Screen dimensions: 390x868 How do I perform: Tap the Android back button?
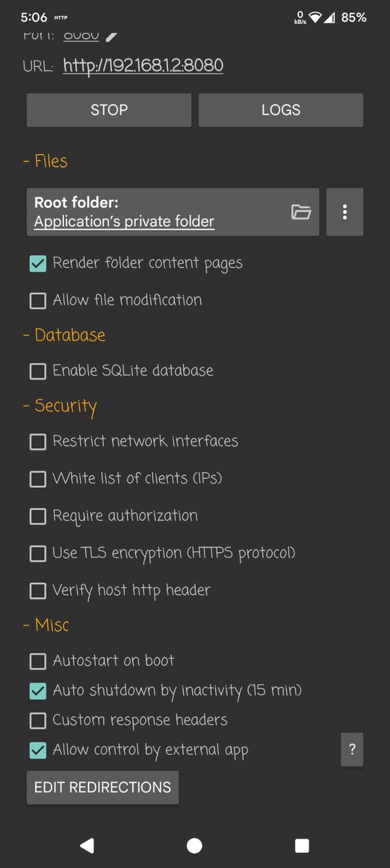point(87,845)
